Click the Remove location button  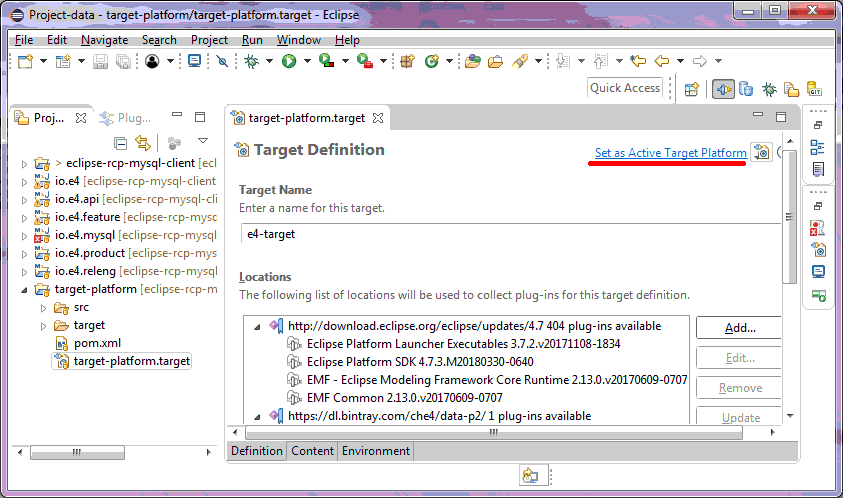(x=739, y=388)
